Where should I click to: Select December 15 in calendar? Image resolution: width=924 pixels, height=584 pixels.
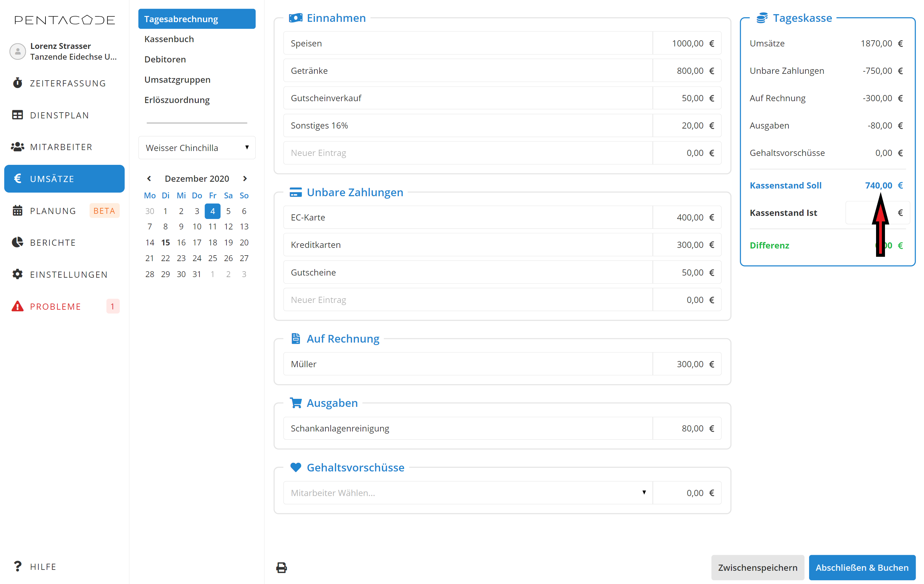point(165,242)
